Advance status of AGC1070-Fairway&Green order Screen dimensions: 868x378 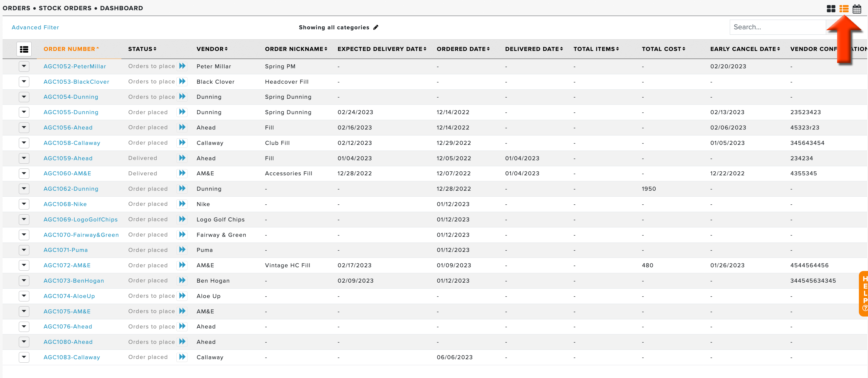(x=182, y=235)
